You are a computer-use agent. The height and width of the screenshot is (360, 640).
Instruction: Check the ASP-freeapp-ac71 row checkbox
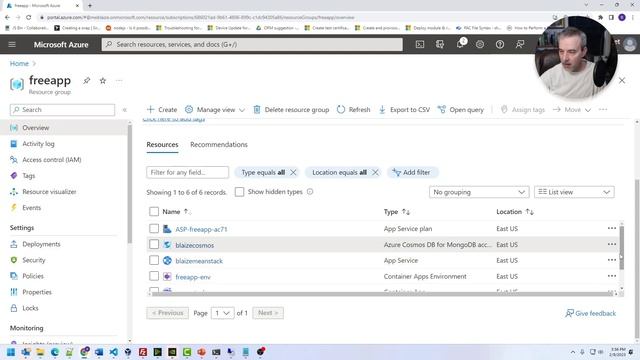(x=154, y=228)
